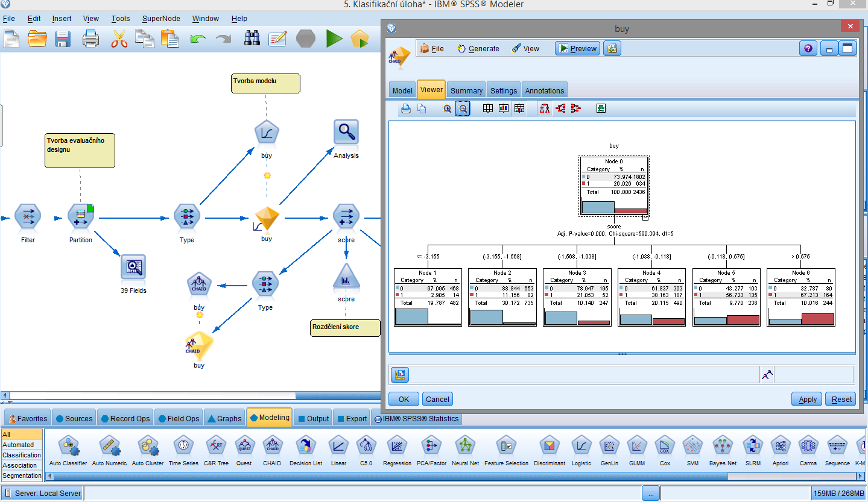The image size is (868, 502).
Task: Zoom in on the tree viewer
Action: pyautogui.click(x=447, y=108)
